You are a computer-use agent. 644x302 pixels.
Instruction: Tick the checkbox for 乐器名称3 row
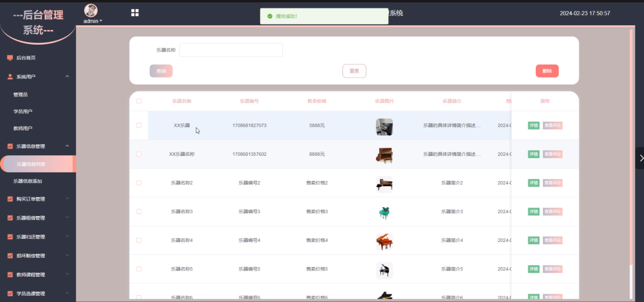coord(139,211)
